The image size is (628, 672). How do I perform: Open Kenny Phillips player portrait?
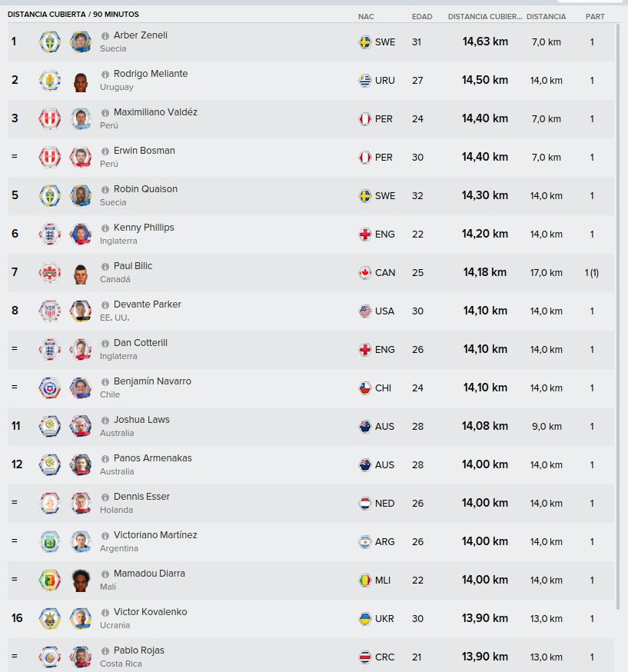coord(81,234)
